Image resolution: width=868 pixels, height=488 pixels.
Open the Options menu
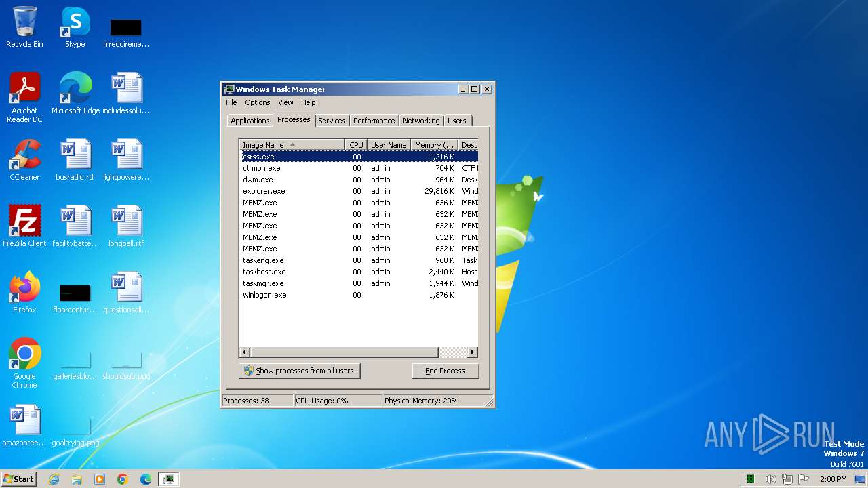click(258, 102)
